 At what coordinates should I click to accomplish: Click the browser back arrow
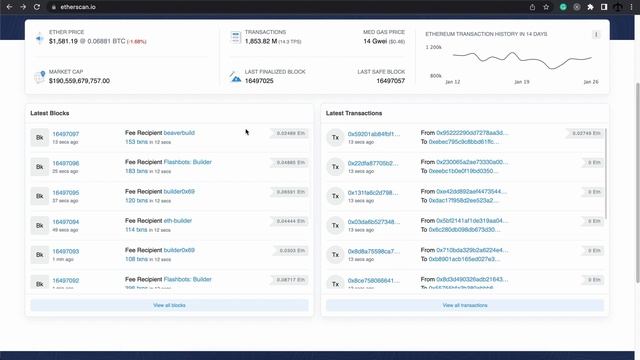pos(9,7)
